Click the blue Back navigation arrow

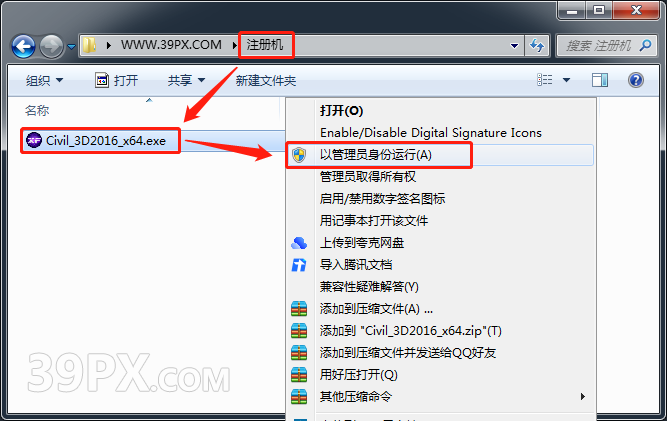coord(23,46)
